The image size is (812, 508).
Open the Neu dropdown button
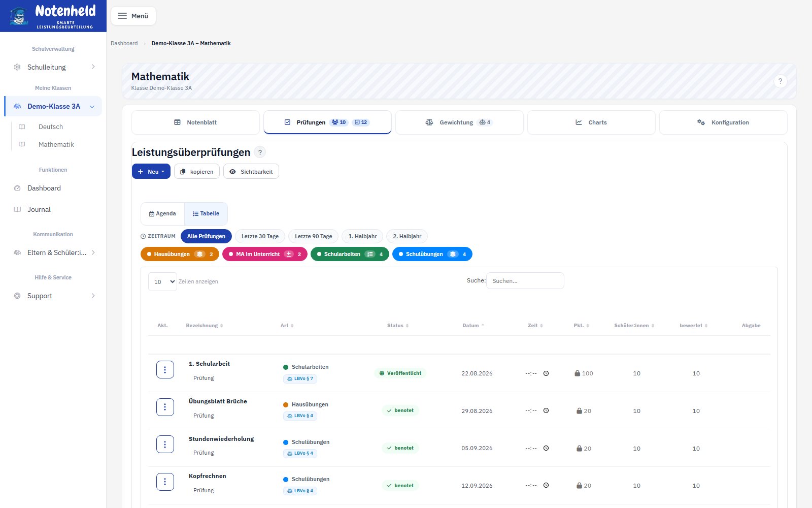click(x=151, y=172)
